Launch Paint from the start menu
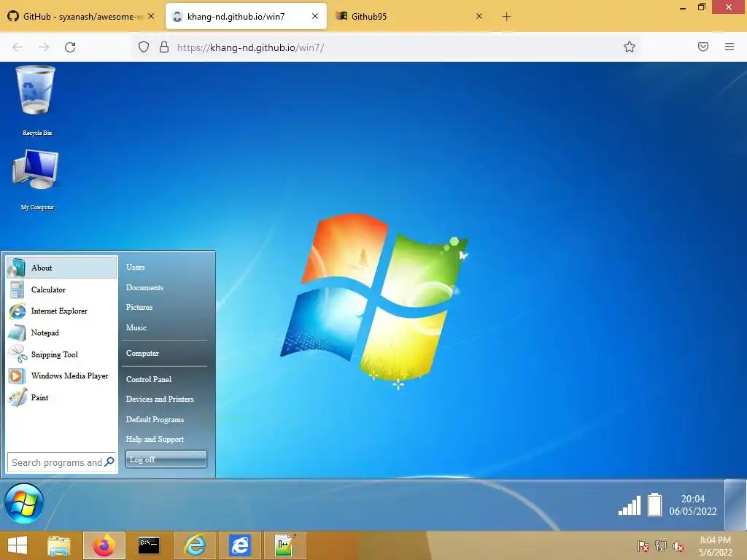The image size is (747, 560). coord(61,397)
